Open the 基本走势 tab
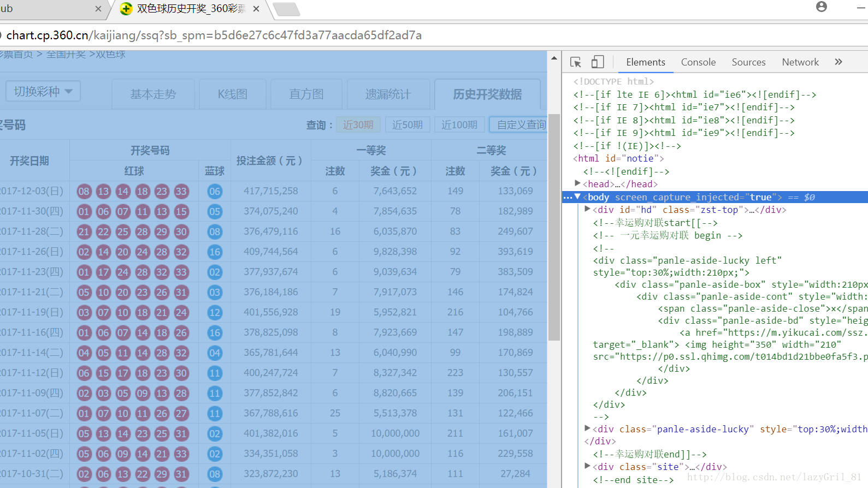Screen dimensions: 868x488 [x=153, y=94]
